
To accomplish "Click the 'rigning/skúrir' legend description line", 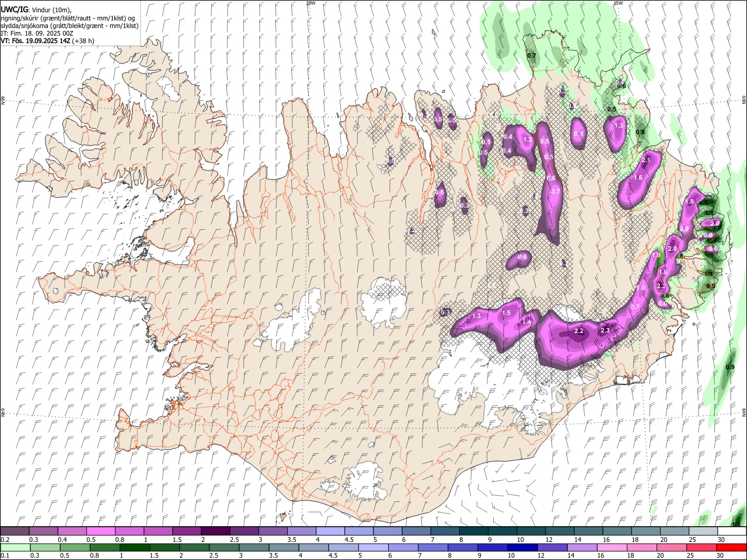I will coord(68,18).
